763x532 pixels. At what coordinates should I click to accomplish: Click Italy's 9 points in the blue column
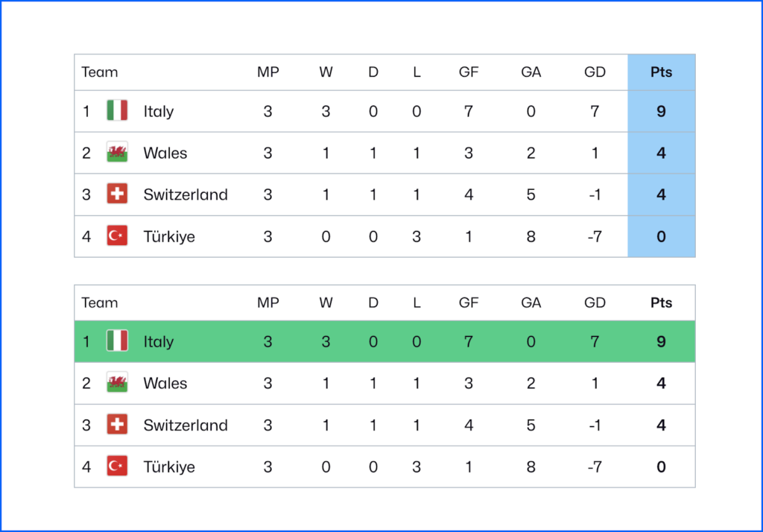[661, 111]
